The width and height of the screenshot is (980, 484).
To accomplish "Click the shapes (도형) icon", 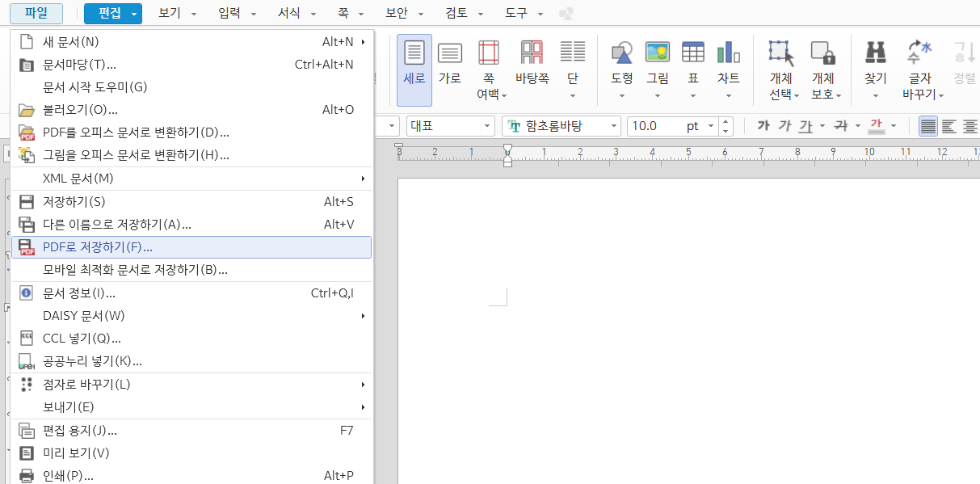I will click(x=622, y=53).
